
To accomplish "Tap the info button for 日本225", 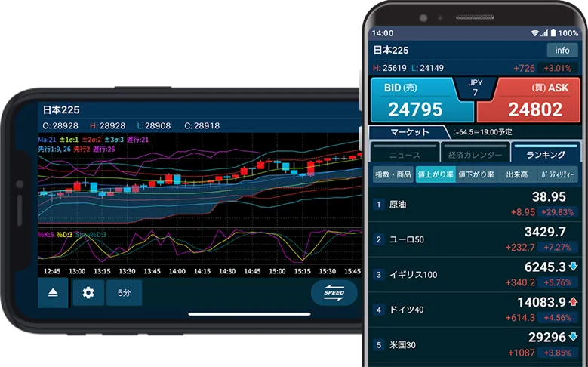I will click(x=562, y=51).
